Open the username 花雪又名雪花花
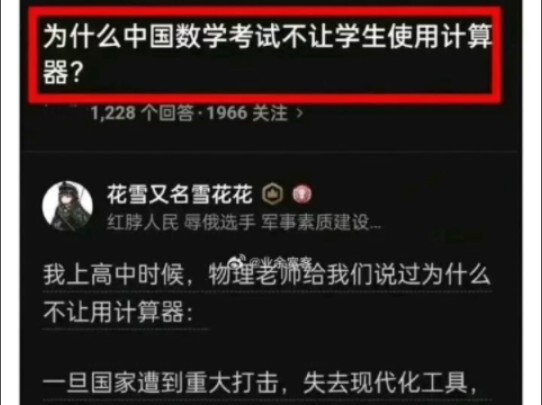Viewport: 542px width, 405px height. 180,194
